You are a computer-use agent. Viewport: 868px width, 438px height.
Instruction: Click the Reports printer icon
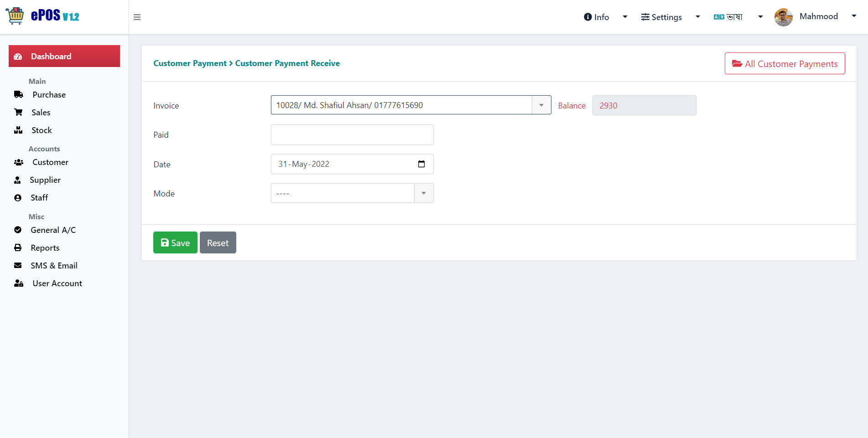tap(18, 247)
